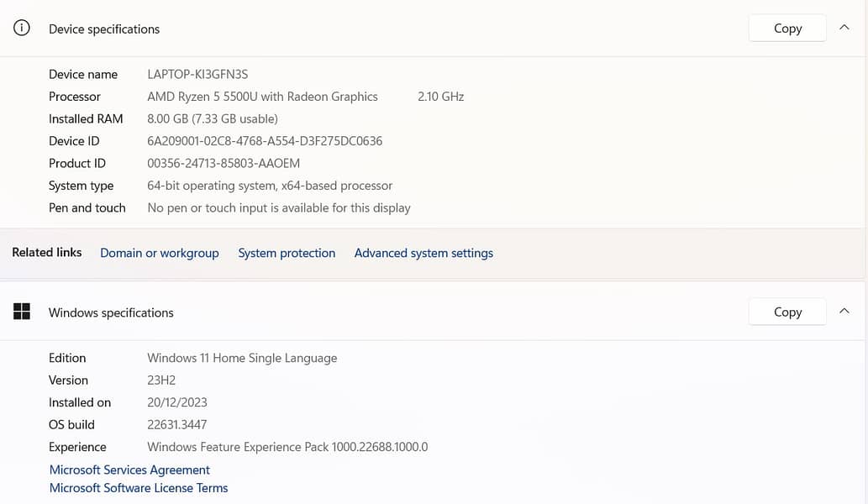868x504 pixels.
Task: Click the Device ID value
Action: point(265,141)
